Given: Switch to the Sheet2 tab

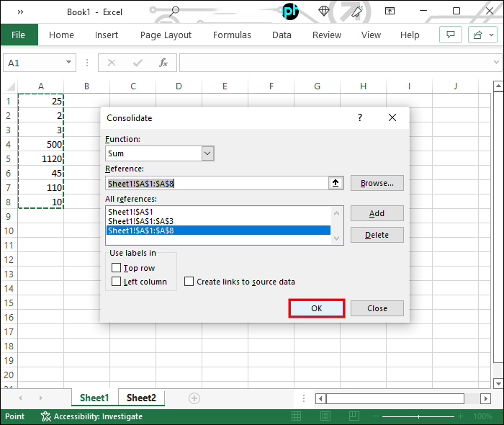Looking at the screenshot, I should tap(141, 398).
